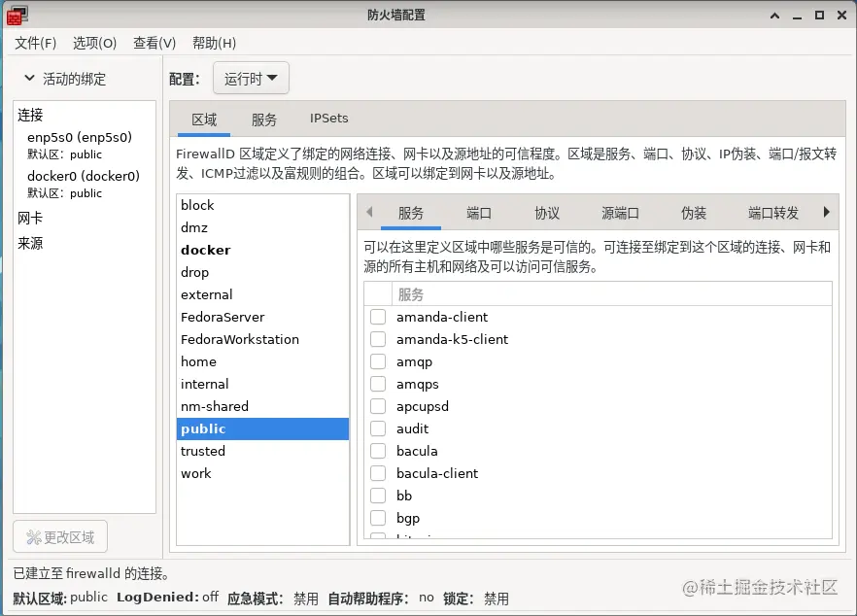857x616 pixels.
Task: Open the 端口 sub-tab
Action: pyautogui.click(x=479, y=213)
